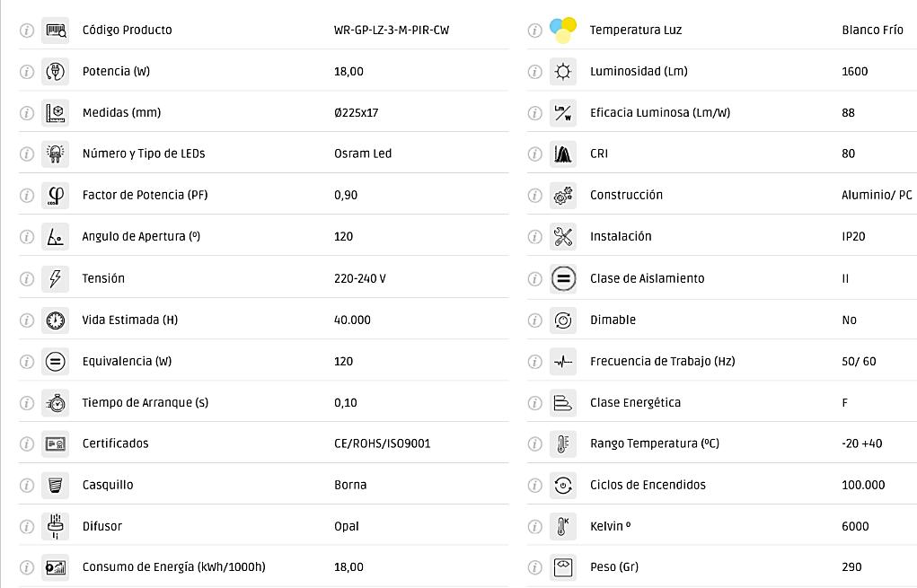Click the clock icon beside Vida Estimada
The image size is (917, 588).
(x=55, y=320)
